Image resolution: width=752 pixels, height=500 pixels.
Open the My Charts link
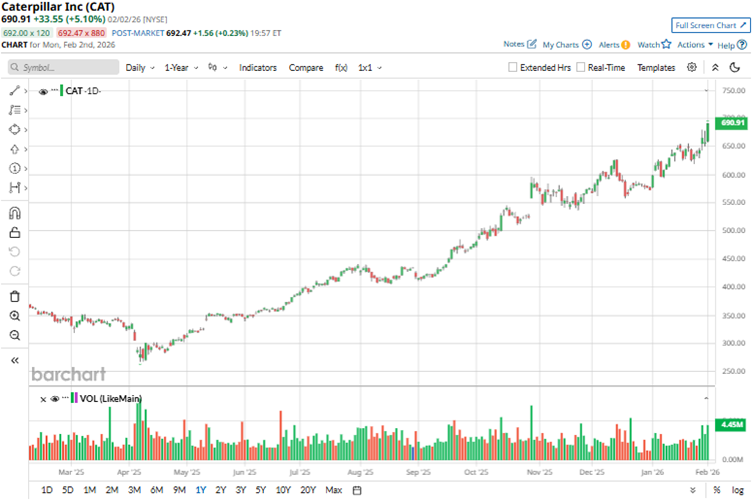click(x=561, y=45)
